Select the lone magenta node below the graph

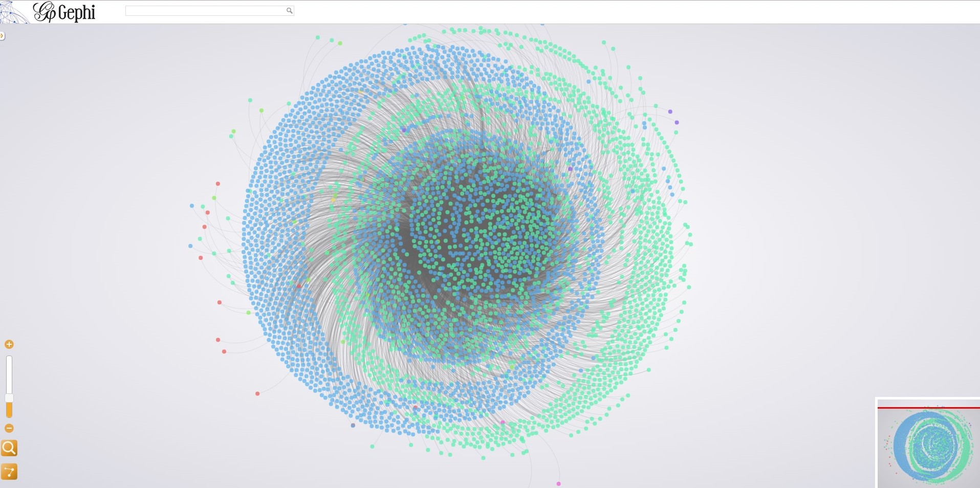pos(558,483)
